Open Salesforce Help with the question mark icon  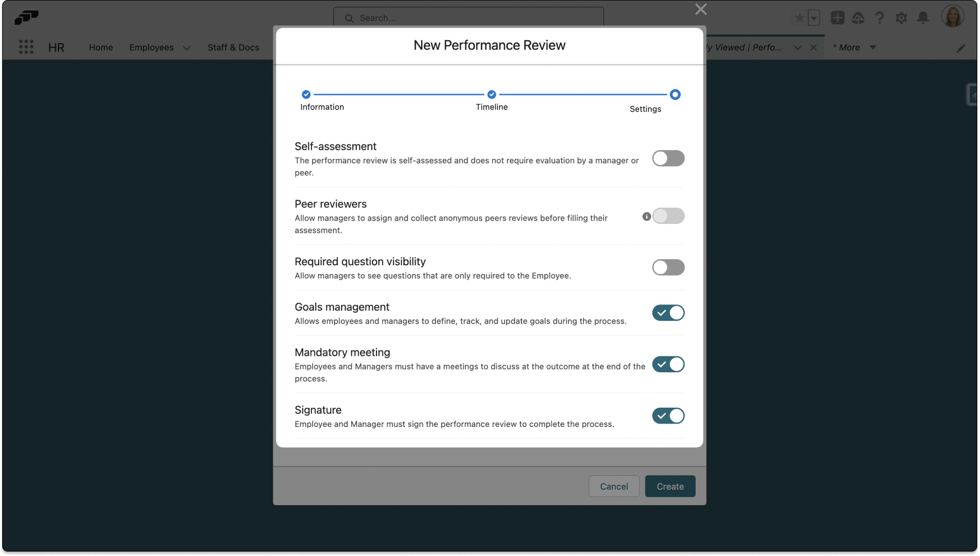click(x=880, y=17)
